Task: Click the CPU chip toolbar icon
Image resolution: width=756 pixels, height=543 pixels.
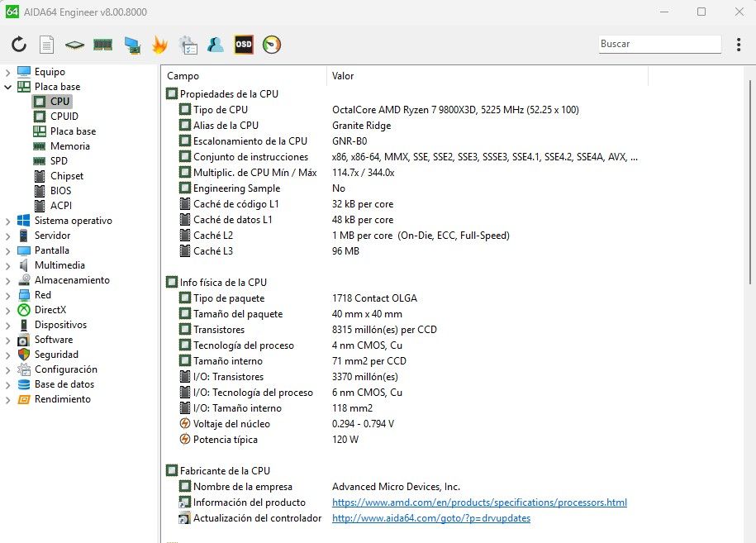Action: pos(74,45)
